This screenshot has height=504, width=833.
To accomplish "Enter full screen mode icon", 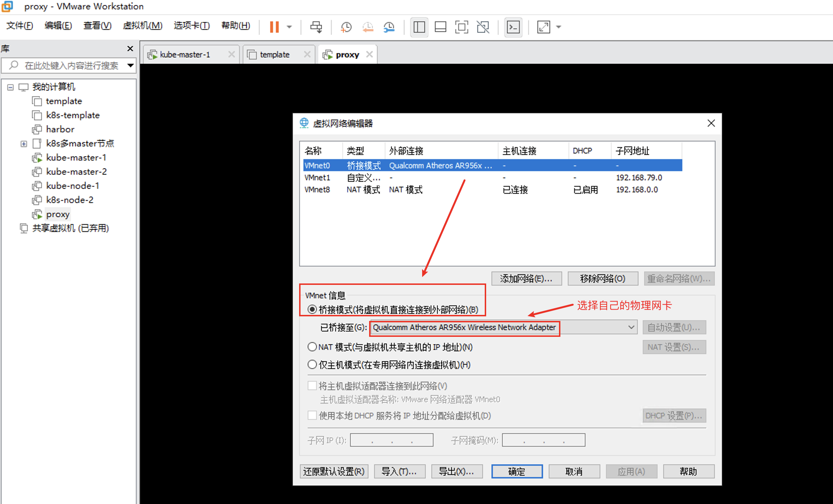I will pyautogui.click(x=461, y=27).
